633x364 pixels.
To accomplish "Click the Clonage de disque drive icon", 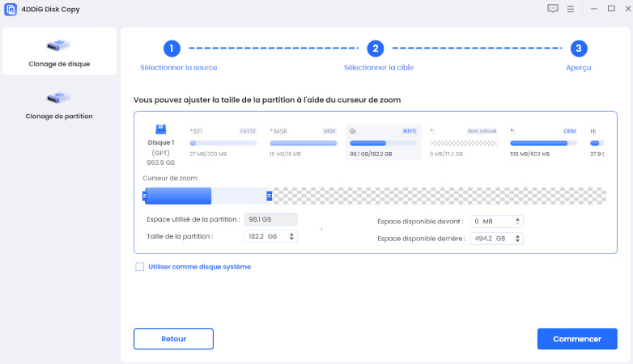I will pos(58,45).
